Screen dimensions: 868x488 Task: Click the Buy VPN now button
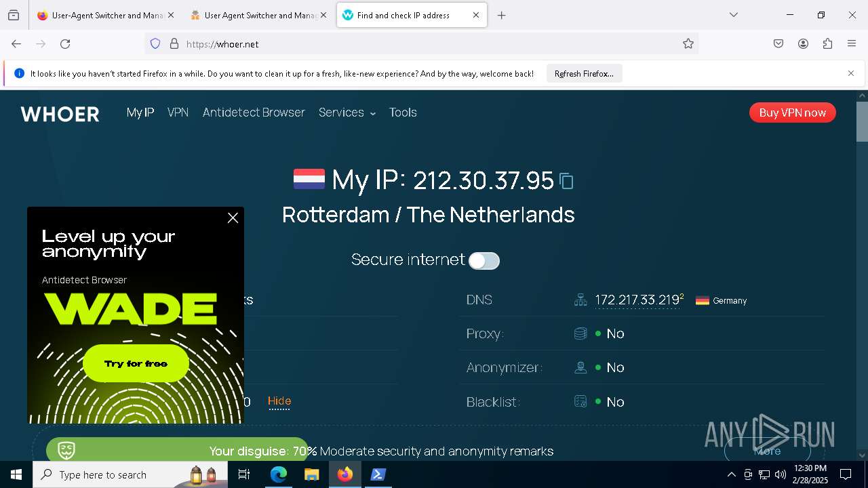793,113
